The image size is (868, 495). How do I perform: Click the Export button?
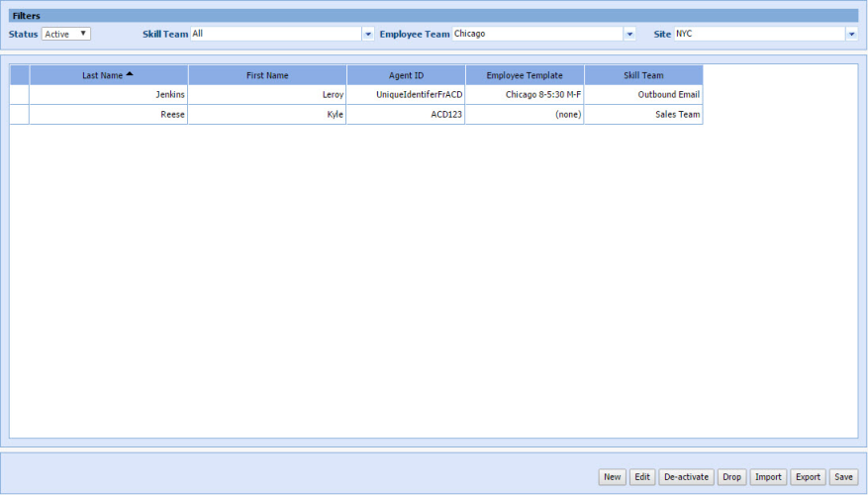point(809,477)
